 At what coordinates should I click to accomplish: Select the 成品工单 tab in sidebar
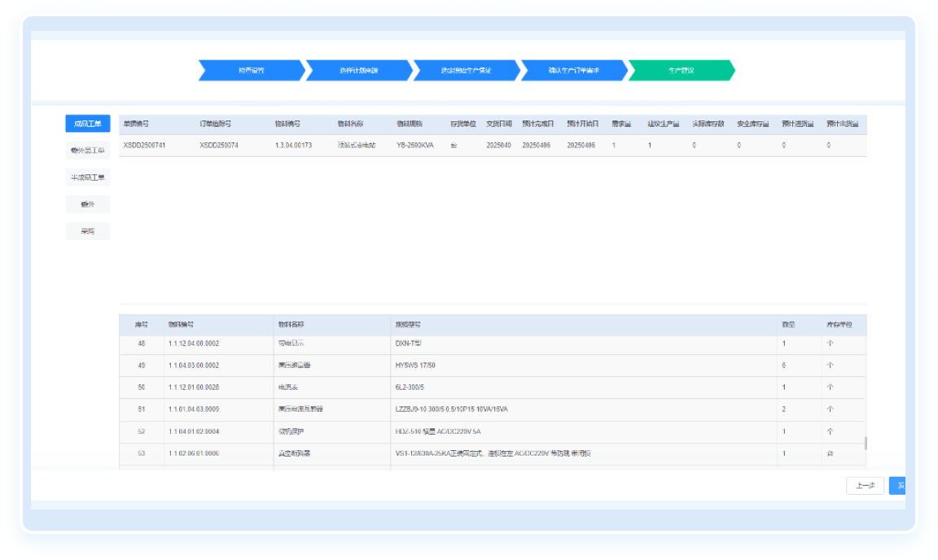coord(88,124)
